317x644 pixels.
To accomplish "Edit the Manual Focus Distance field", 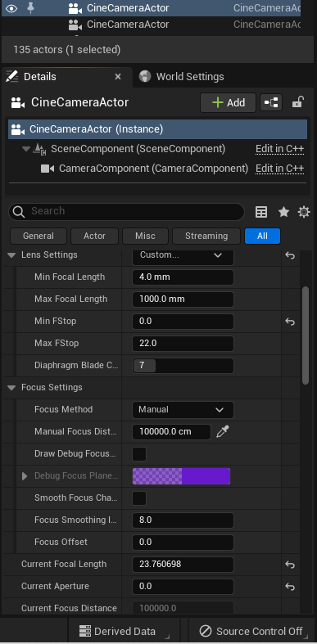I will point(171,432).
